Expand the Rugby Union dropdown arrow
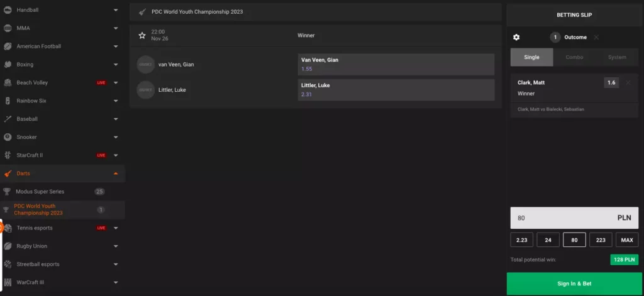644x296 pixels. coord(116,246)
